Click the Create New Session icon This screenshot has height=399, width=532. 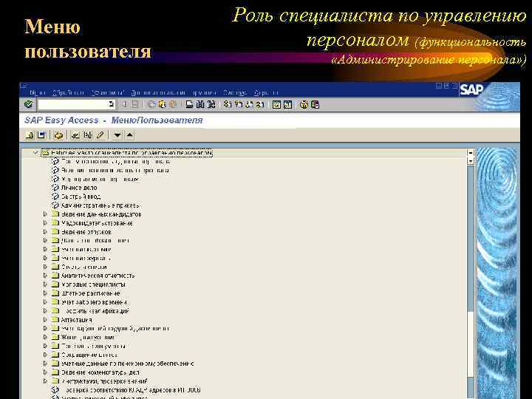coord(276,104)
